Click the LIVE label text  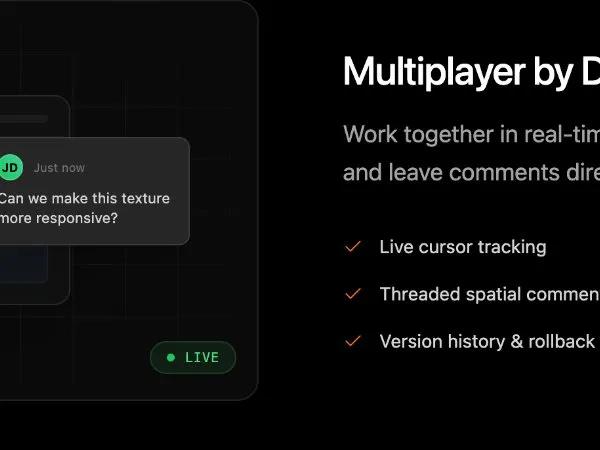tap(202, 357)
